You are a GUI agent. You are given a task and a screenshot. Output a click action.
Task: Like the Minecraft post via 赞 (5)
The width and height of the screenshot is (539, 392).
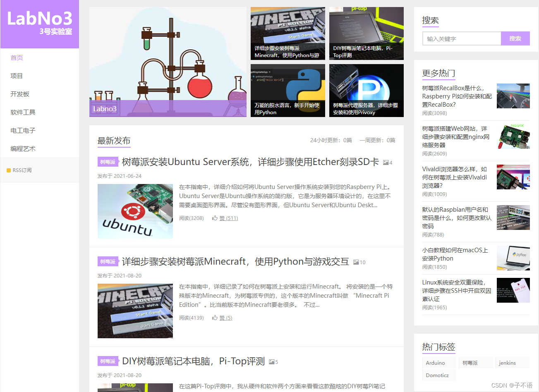[x=225, y=318]
